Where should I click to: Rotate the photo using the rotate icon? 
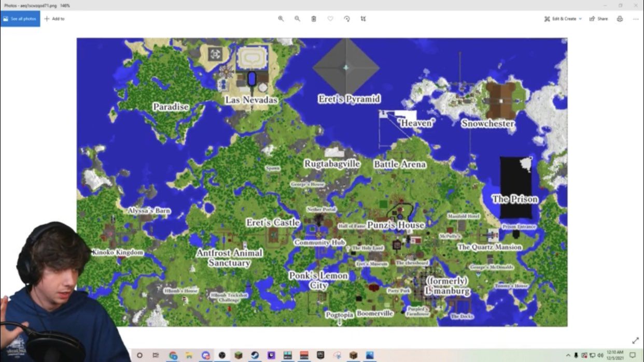(347, 19)
